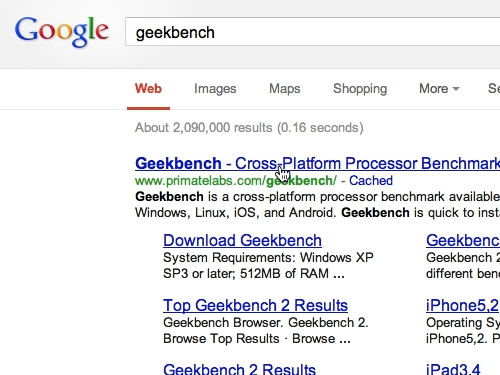The image size is (500, 375).
Task: Click the More tab arrow icon
Action: (456, 89)
